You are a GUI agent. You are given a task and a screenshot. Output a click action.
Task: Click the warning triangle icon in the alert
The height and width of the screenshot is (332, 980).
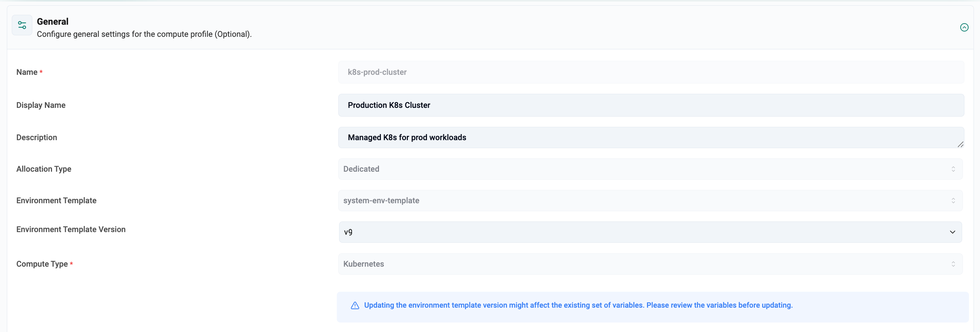(x=355, y=305)
